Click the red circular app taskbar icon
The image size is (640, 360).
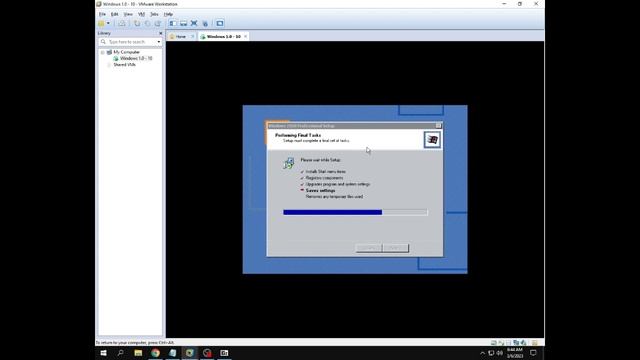coord(207,353)
